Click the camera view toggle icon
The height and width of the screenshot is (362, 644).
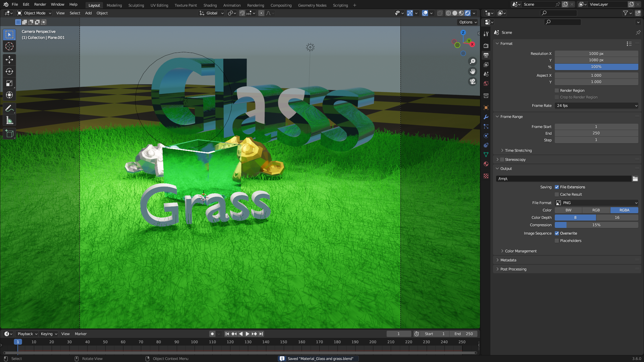coord(473,81)
